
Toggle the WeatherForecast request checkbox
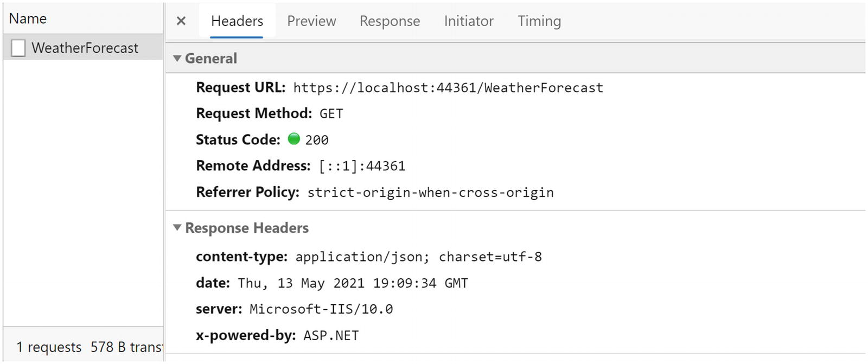pos(18,48)
